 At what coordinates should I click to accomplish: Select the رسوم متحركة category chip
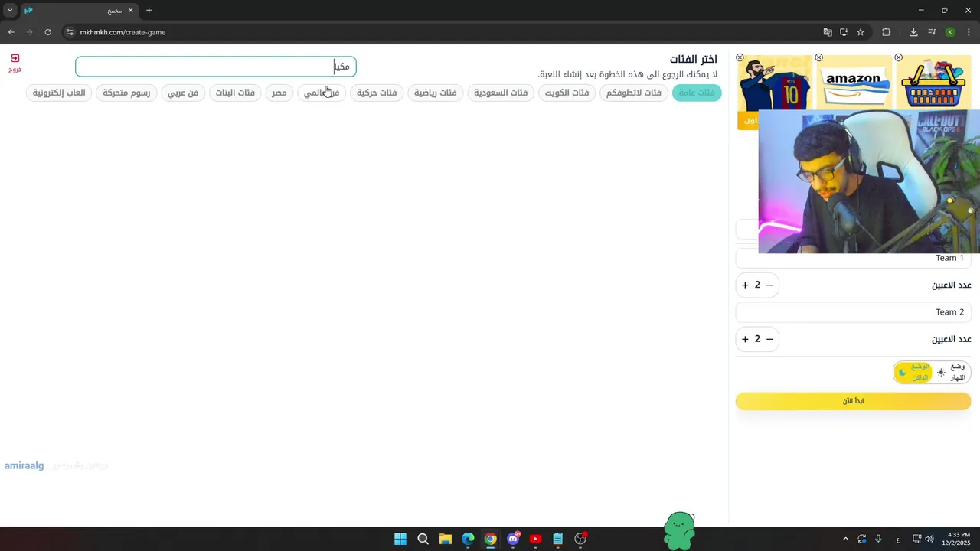pos(127,93)
